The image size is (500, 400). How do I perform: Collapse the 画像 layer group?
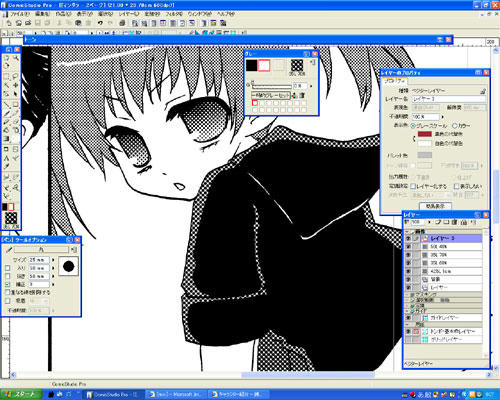408,231
